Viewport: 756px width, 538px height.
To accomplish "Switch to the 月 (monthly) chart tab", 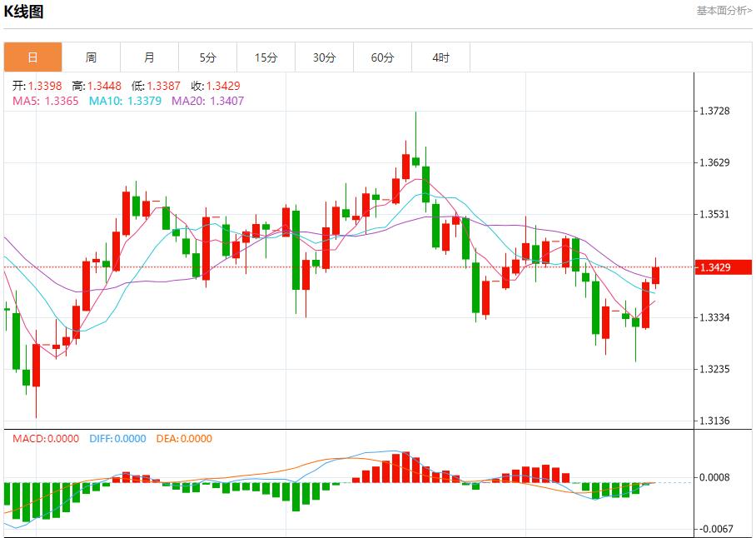I will tap(149, 57).
